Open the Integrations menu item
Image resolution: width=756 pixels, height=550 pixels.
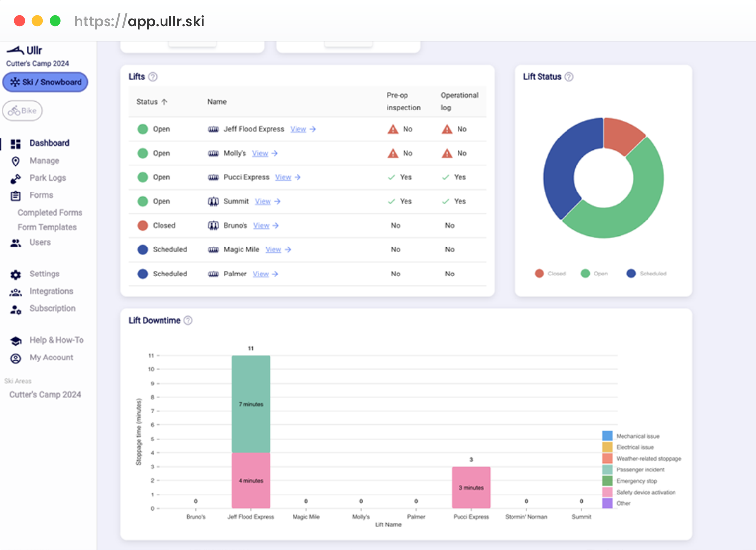(x=51, y=291)
